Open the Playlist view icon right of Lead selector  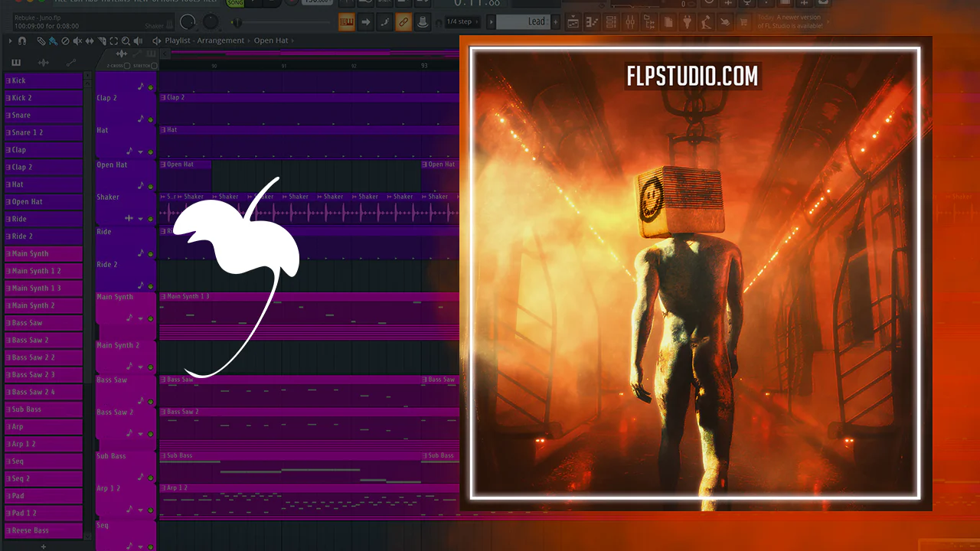click(x=573, y=21)
